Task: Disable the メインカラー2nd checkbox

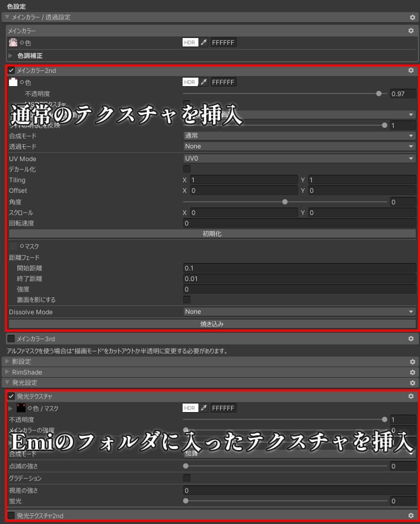Action: (11, 70)
